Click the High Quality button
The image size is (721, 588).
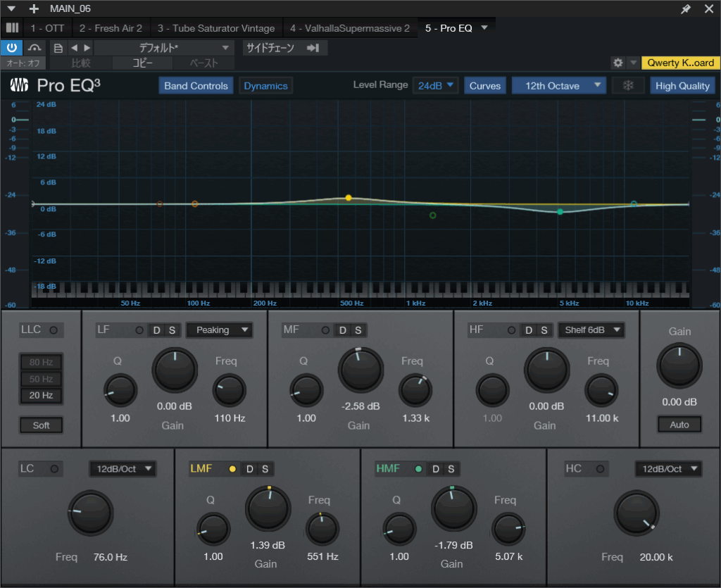(682, 86)
